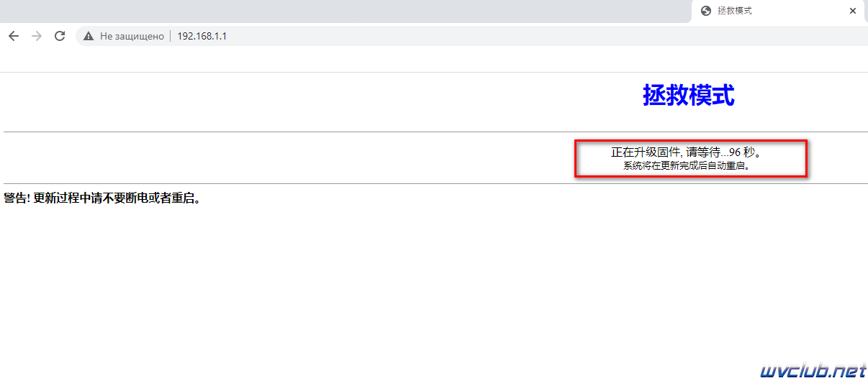Viewport: 868px width, 381px height.
Task: Click the empty tab strip left of the tab
Action: click(x=345, y=12)
